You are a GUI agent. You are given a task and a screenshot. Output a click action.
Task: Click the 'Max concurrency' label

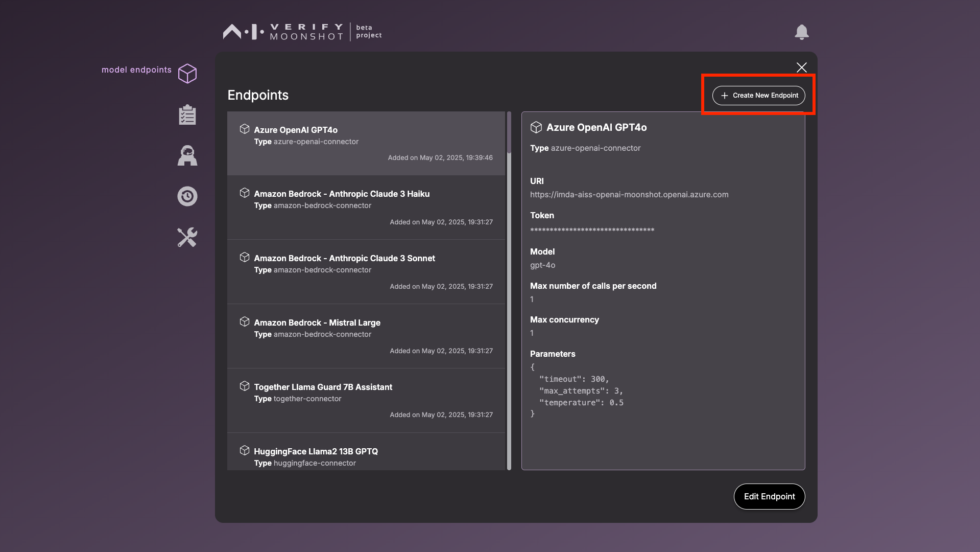tap(564, 320)
